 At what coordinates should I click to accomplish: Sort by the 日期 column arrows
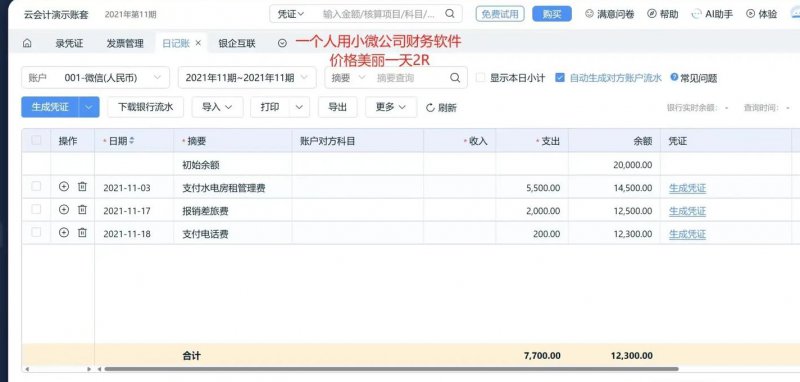click(132, 141)
